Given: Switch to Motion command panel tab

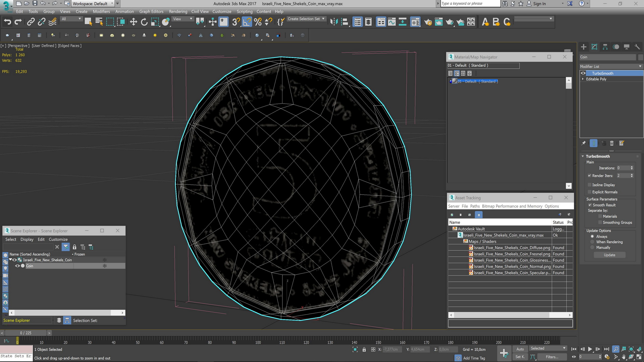Looking at the screenshot, I should pos(616,47).
